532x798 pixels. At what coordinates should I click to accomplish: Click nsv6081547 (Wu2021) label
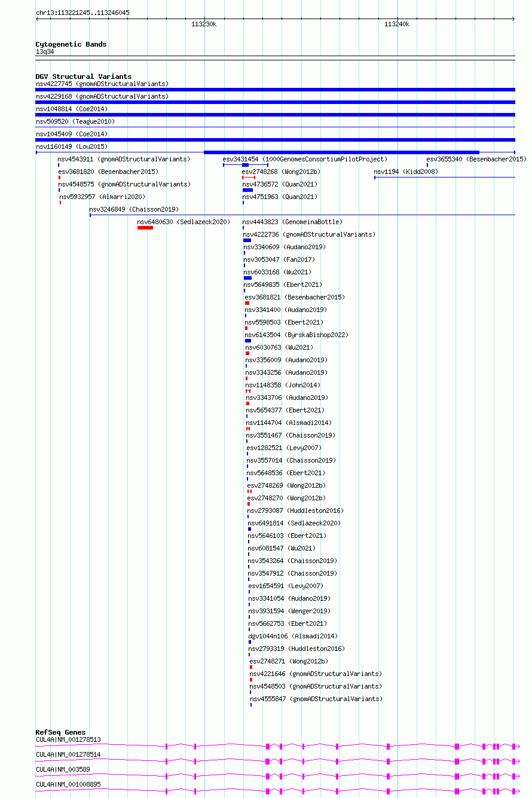(282, 548)
